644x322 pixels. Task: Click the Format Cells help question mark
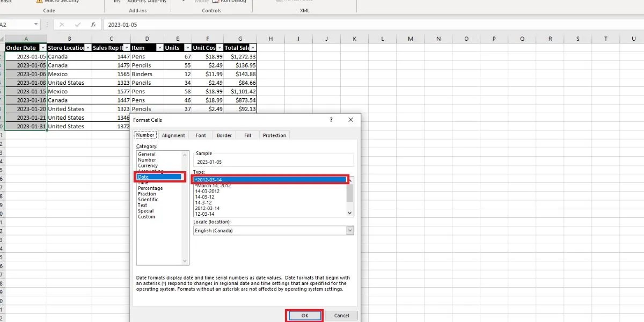point(331,120)
